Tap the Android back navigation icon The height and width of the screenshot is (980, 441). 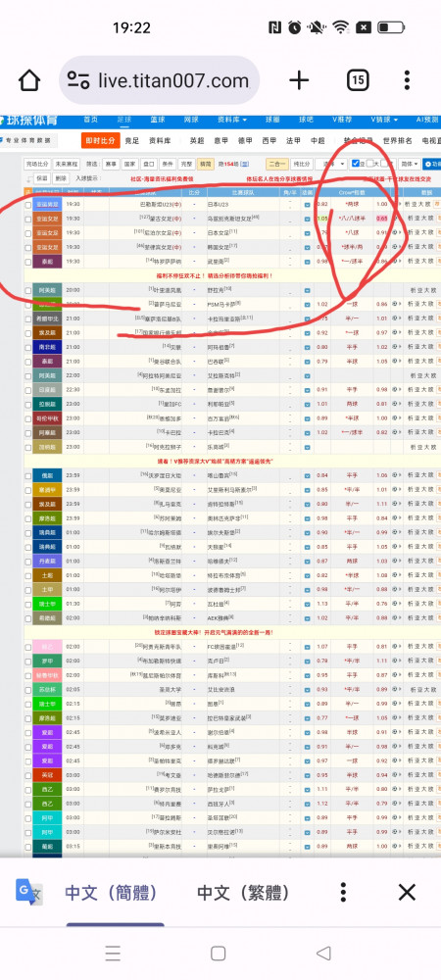[323, 953]
